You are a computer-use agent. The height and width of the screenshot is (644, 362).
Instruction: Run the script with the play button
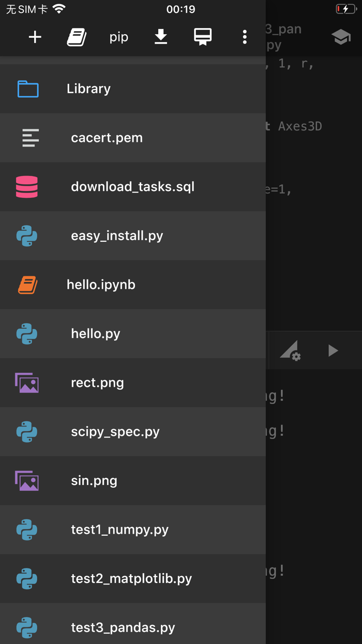coord(333,350)
